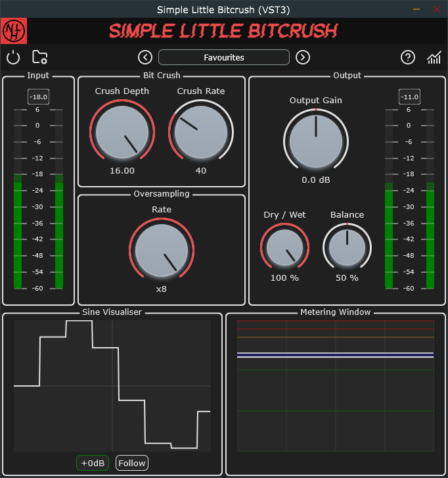The width and height of the screenshot is (448, 478).
Task: Click the right input level meter bar
Action: pos(59,199)
